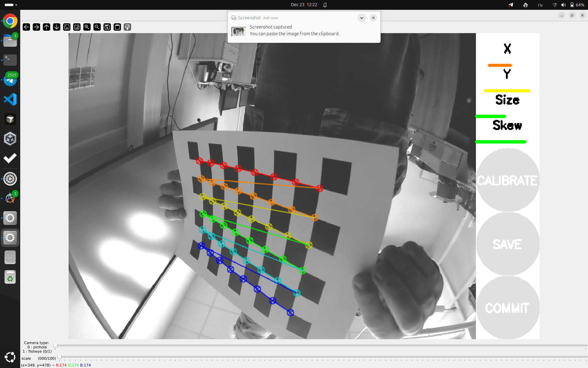The width and height of the screenshot is (588, 368).
Task: Click the up arrow toolbar icon
Action: (x=46, y=27)
